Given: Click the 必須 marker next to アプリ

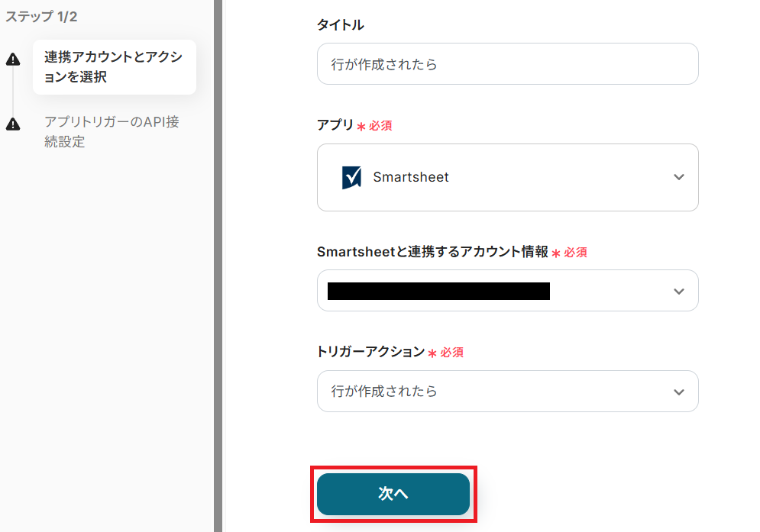Looking at the screenshot, I should coord(380,126).
